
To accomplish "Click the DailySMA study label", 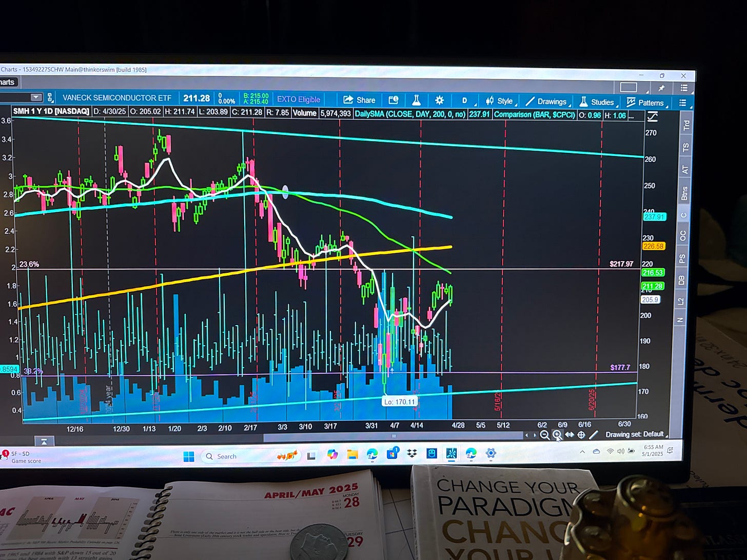I will [x=410, y=114].
